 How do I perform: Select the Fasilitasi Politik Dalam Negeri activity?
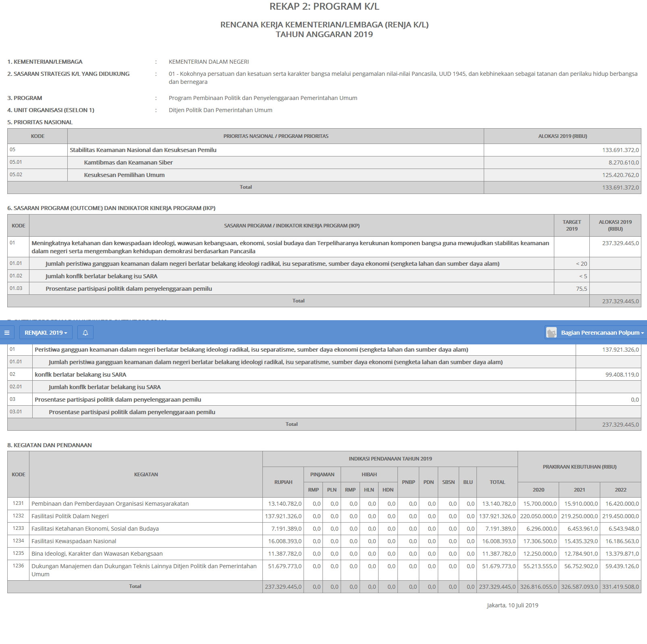click(70, 516)
